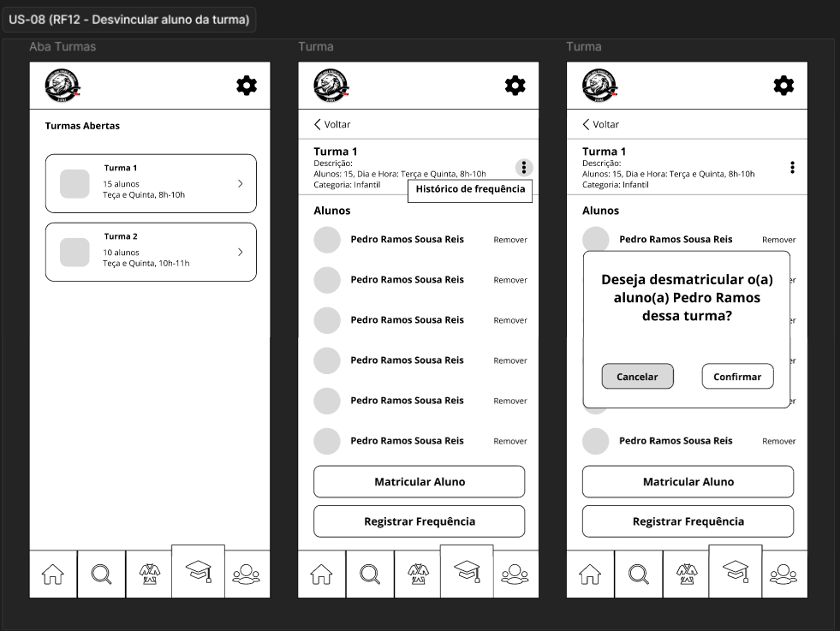Open three-dot menu in rightmost Turma screen
Image resolution: width=840 pixels, height=631 pixels.
(x=792, y=168)
